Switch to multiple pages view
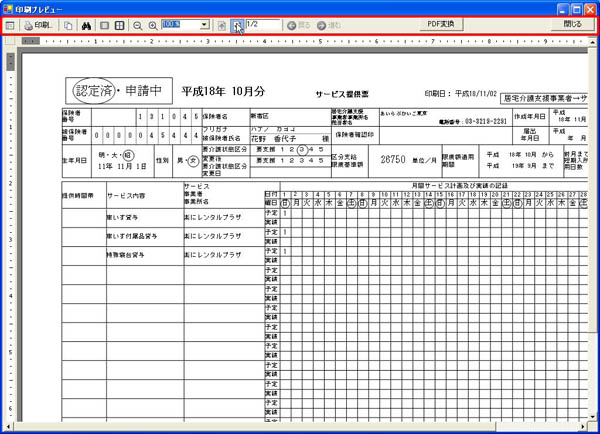This screenshot has width=600, height=434. pos(119,26)
